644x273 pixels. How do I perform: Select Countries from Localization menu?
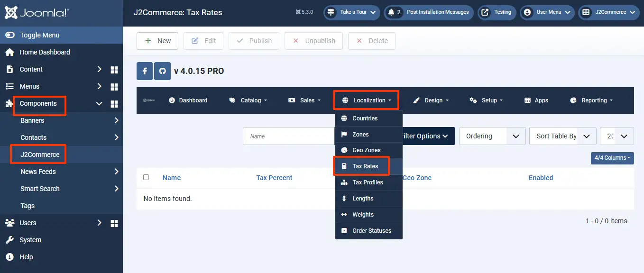[x=369, y=118]
